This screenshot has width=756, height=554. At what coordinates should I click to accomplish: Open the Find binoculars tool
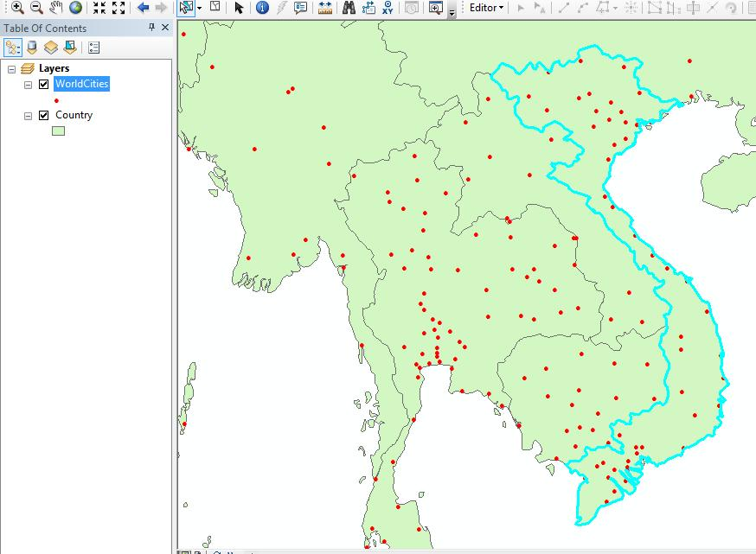(x=349, y=8)
